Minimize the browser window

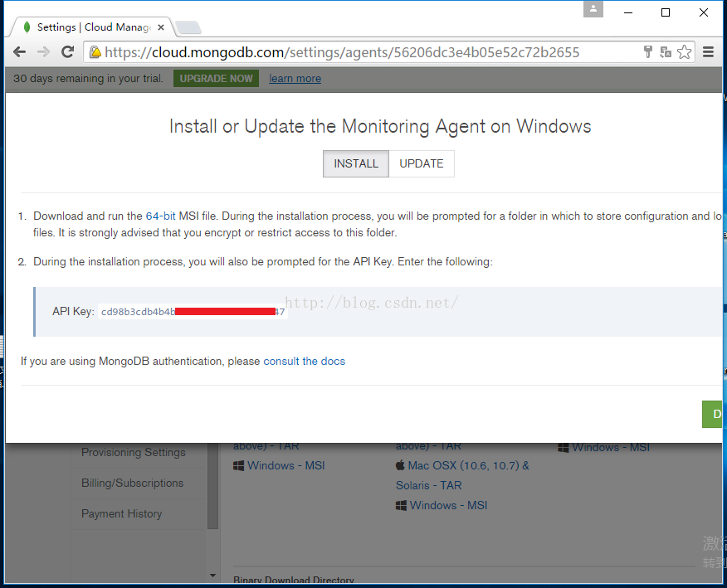coord(628,12)
